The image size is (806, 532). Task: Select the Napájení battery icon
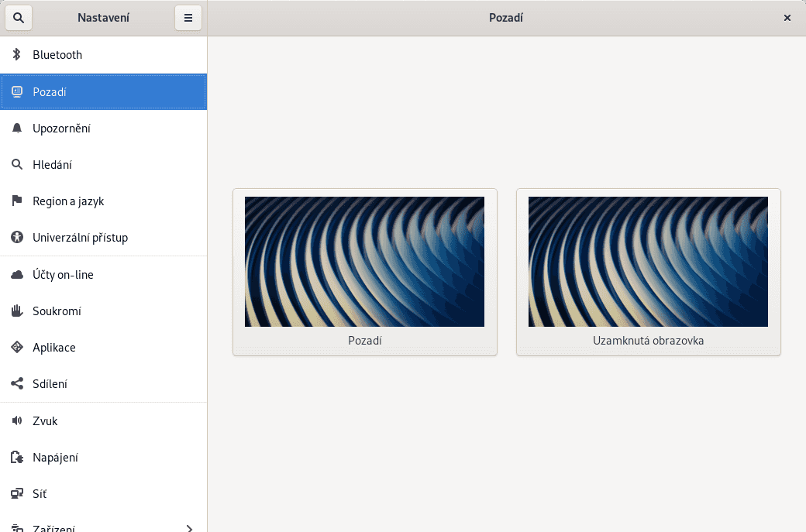(x=17, y=457)
